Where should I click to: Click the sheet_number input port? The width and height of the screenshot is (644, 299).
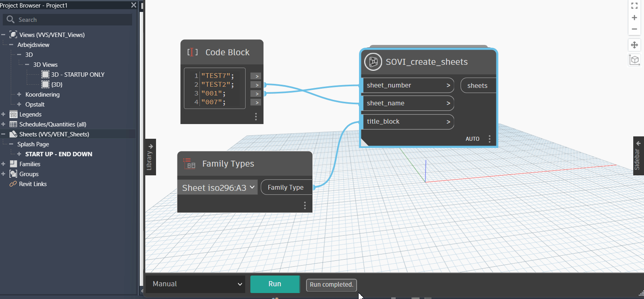point(408,85)
